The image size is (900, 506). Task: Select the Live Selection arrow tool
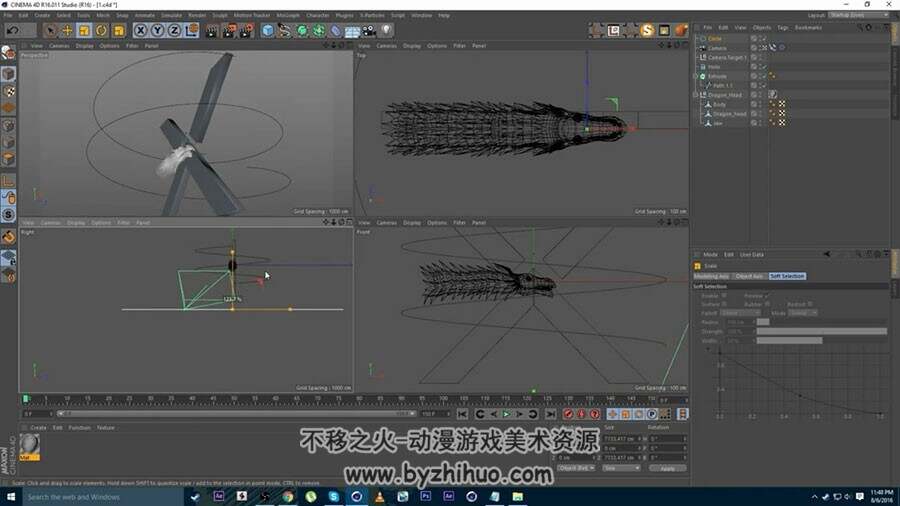[x=50, y=30]
